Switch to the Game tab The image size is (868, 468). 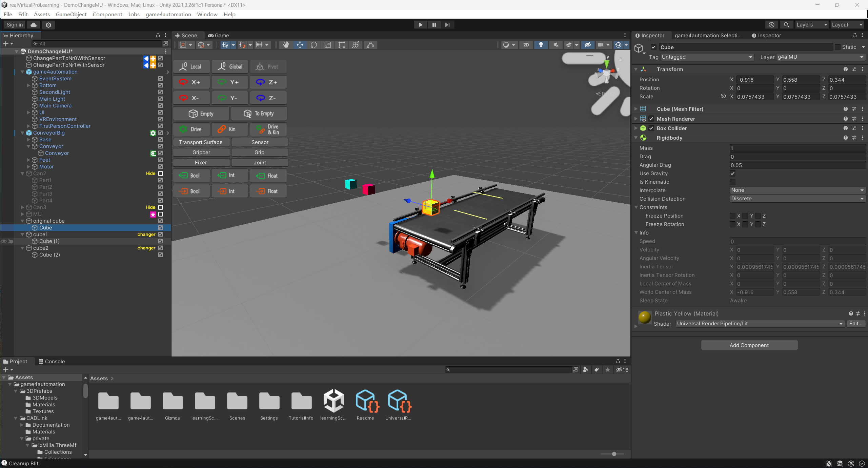click(x=219, y=36)
